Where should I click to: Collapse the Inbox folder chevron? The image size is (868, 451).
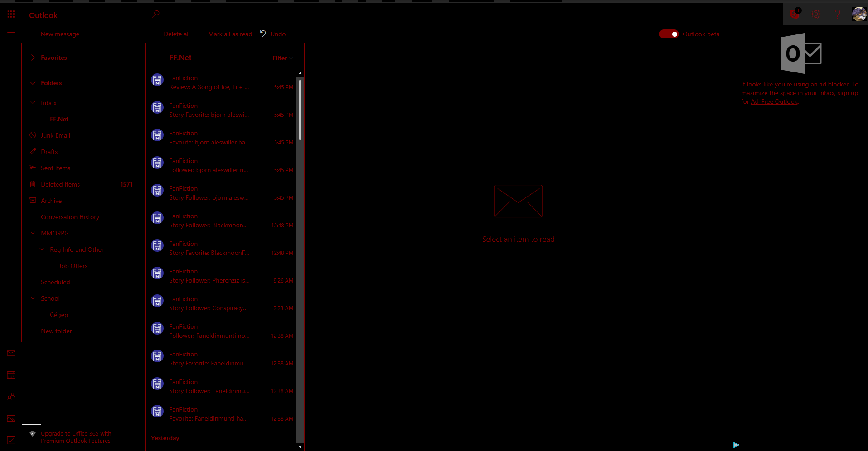33,103
